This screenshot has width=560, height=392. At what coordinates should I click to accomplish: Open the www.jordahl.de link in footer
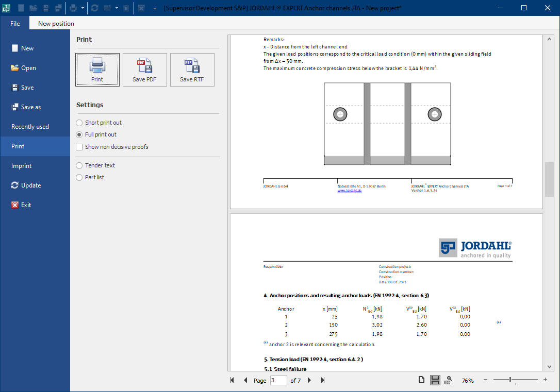point(350,191)
